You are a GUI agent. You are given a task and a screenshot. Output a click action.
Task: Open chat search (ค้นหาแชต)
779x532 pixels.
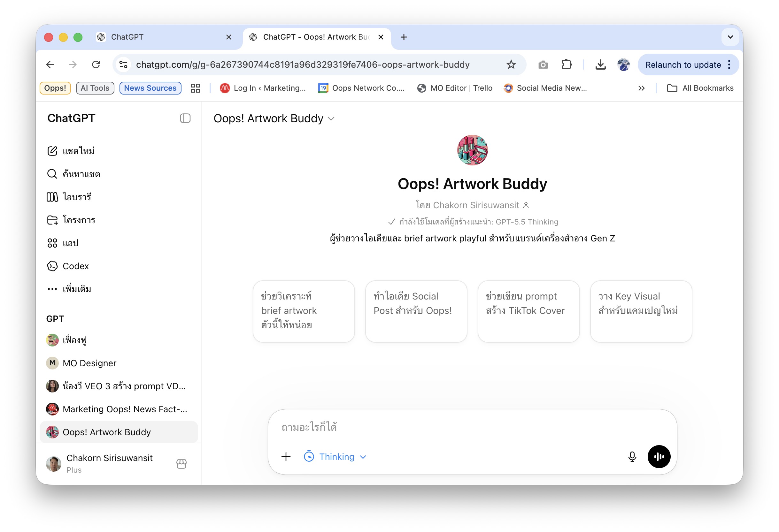pos(119,174)
